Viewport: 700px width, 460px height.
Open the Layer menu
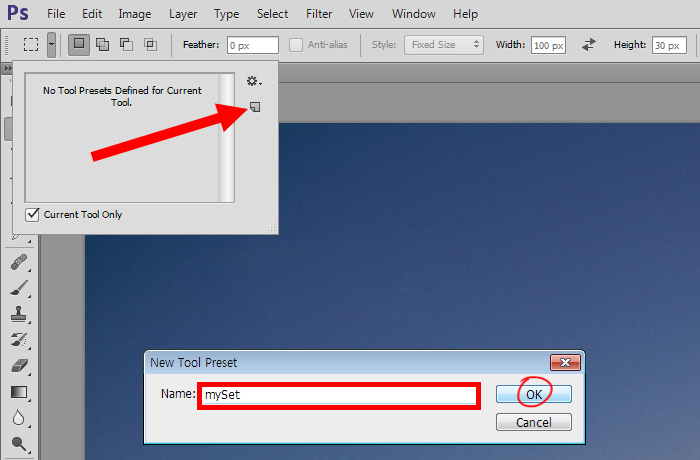coord(183,14)
